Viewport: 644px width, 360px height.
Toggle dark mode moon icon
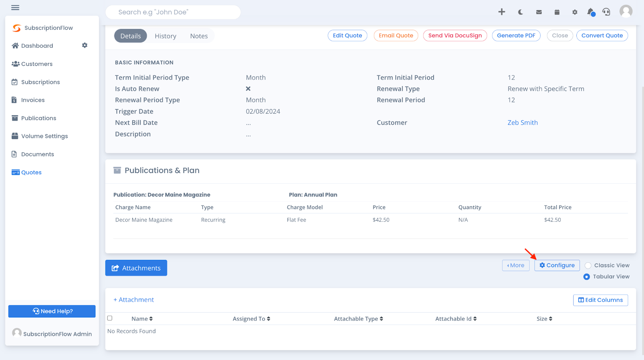point(520,12)
